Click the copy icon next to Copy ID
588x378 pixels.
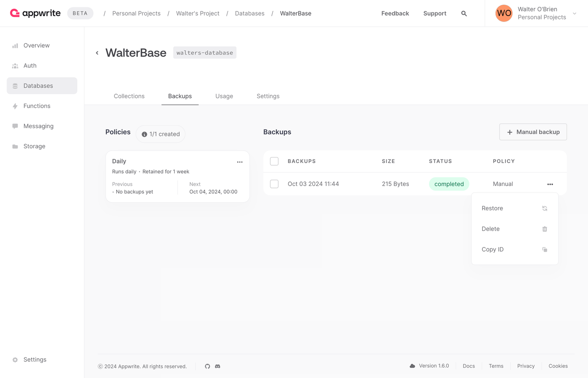[545, 250]
